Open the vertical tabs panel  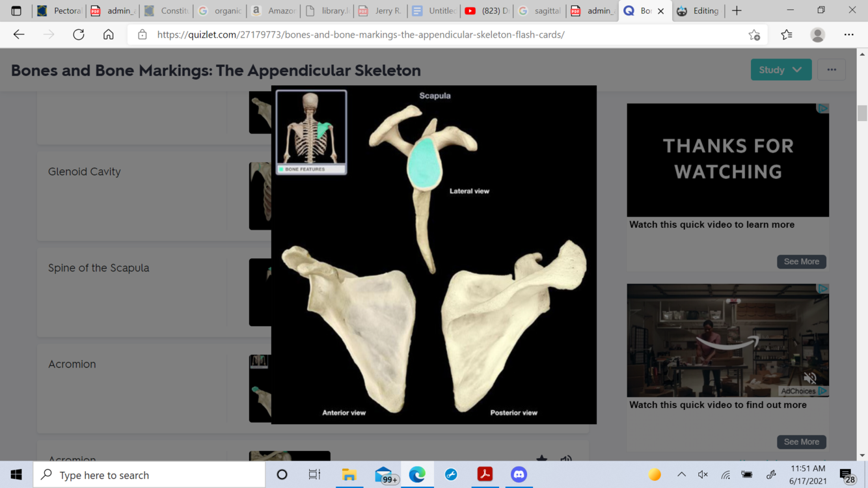pyautogui.click(x=16, y=10)
